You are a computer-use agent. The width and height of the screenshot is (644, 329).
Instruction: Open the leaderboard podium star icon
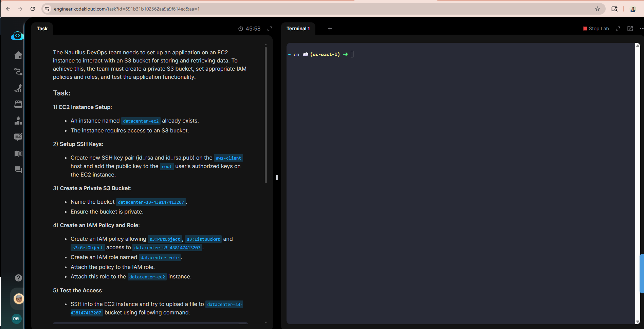(x=18, y=121)
